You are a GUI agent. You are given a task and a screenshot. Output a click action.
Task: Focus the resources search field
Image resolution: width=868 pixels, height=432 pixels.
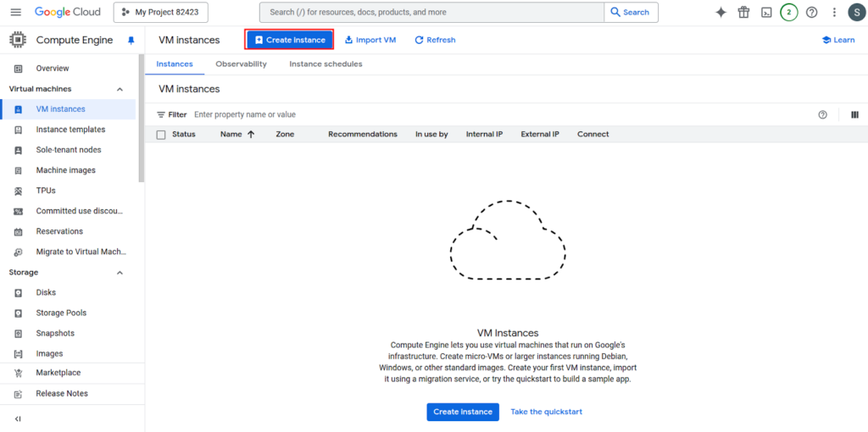(x=431, y=12)
